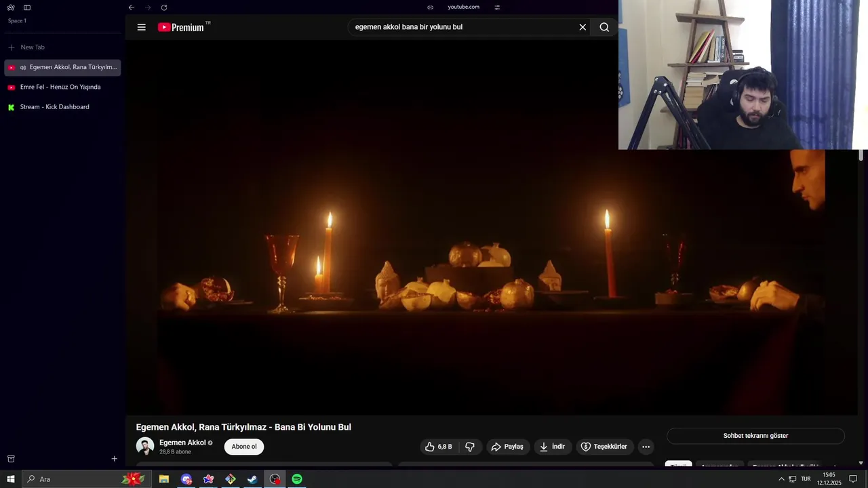Image resolution: width=868 pixels, height=488 pixels.
Task: Dislike the video
Action: [470, 447]
